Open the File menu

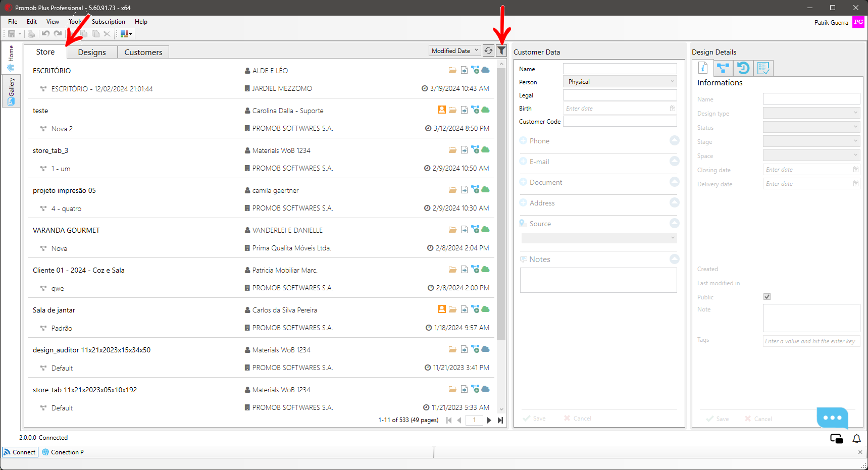point(13,22)
